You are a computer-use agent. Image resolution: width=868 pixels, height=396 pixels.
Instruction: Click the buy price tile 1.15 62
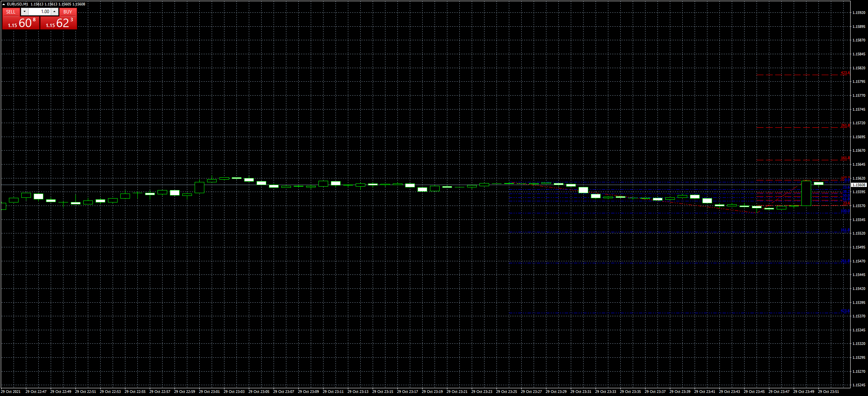point(59,23)
